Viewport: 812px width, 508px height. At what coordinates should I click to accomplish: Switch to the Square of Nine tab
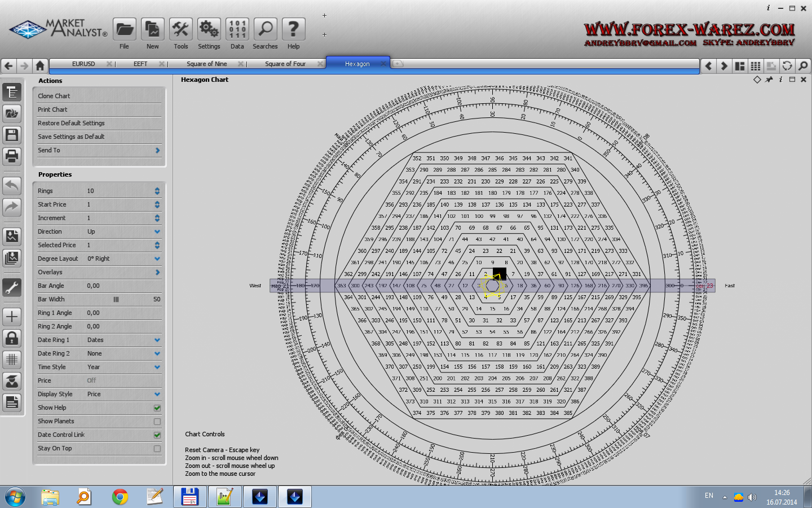tap(206, 64)
